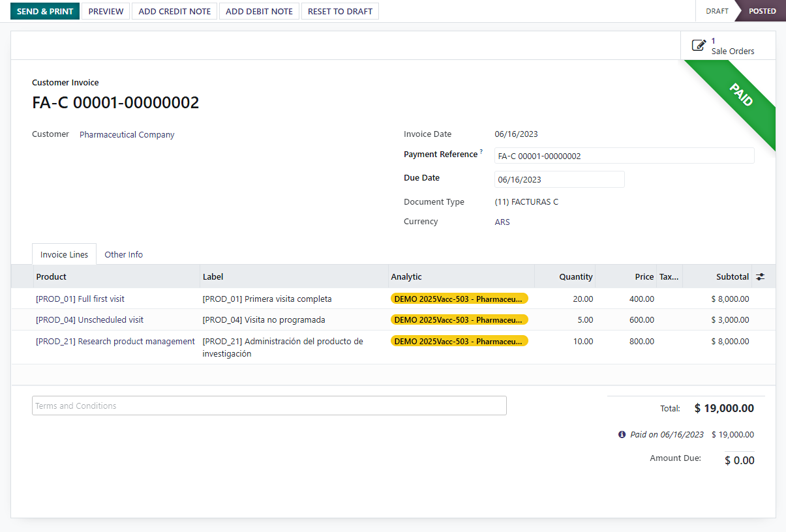Image resolution: width=786 pixels, height=532 pixels.
Task: Open the invoice Preview
Action: click(x=106, y=11)
